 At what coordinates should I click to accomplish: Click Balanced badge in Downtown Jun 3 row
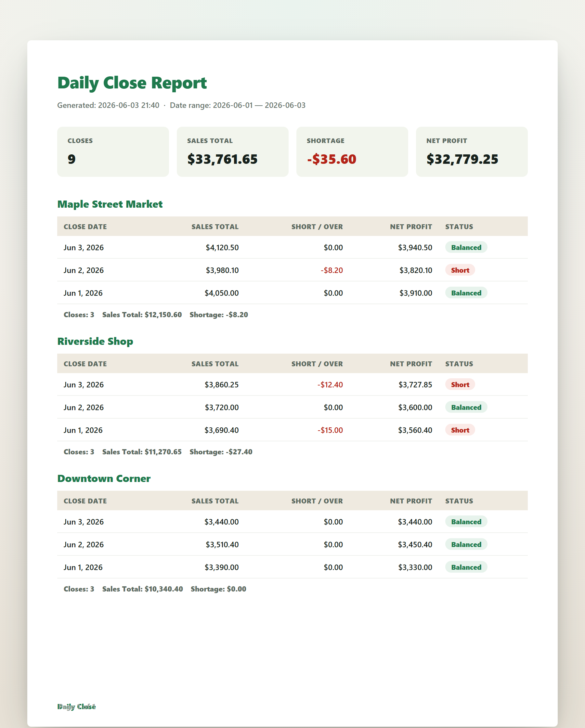466,521
